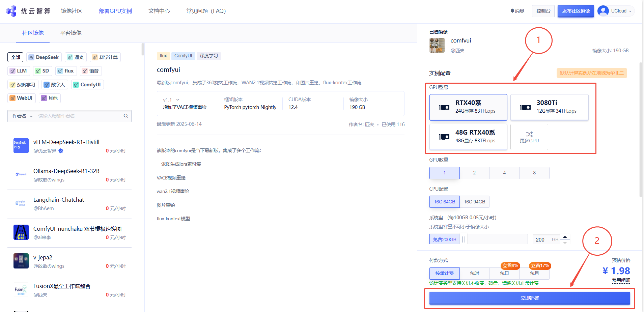Switch to 社区镜像 tab

click(33, 33)
